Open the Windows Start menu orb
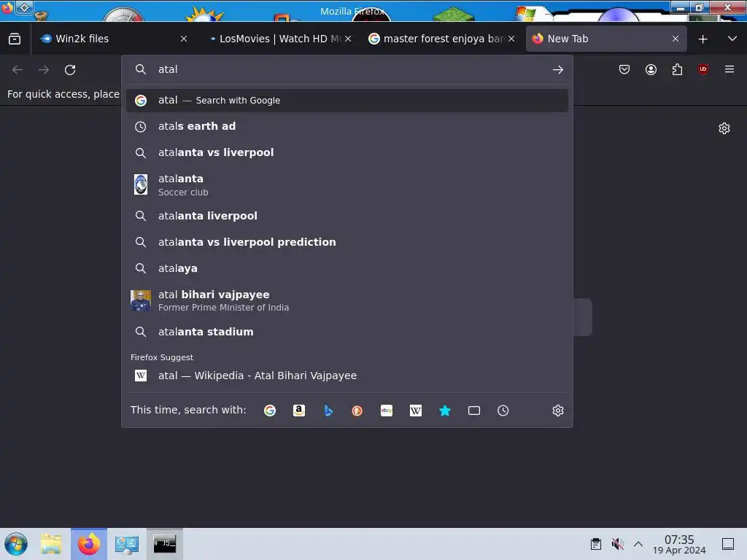 [16, 544]
